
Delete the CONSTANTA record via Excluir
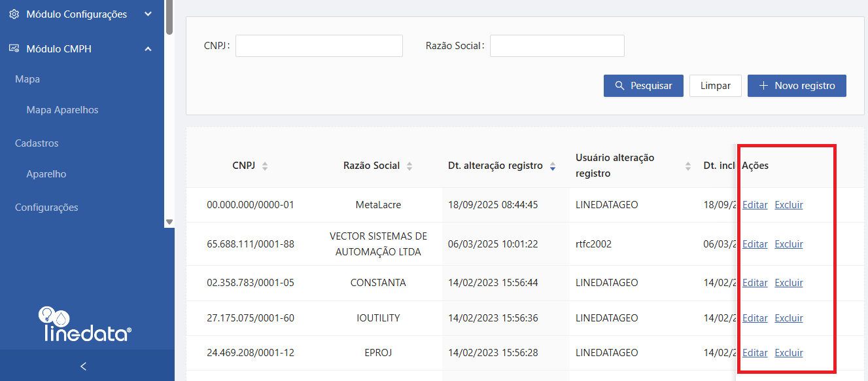pos(788,283)
